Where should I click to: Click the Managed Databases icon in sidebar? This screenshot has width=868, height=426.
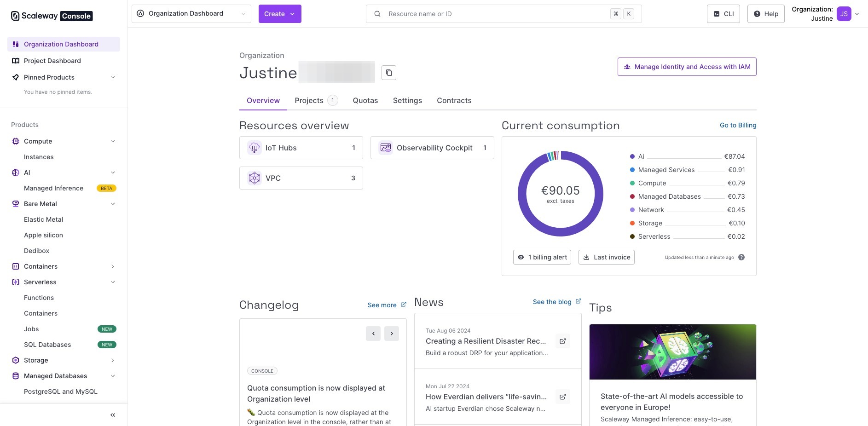(16, 376)
